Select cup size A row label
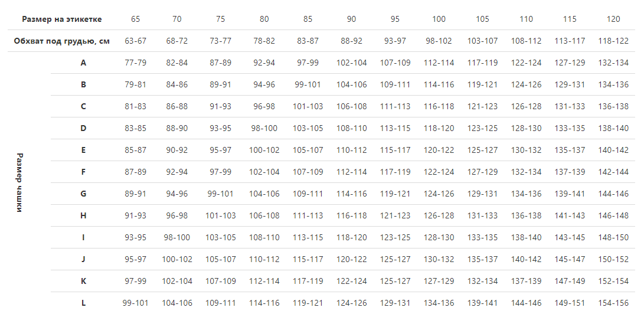 pos(83,63)
